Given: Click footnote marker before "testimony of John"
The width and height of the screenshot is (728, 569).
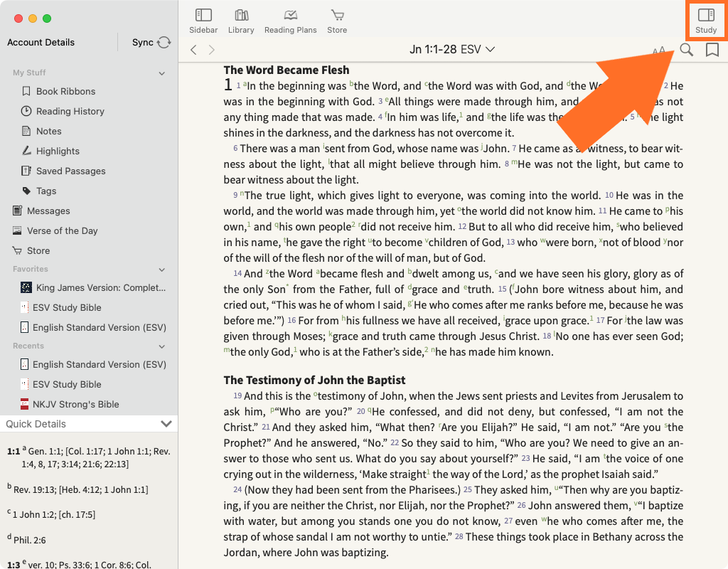Looking at the screenshot, I should [316, 393].
